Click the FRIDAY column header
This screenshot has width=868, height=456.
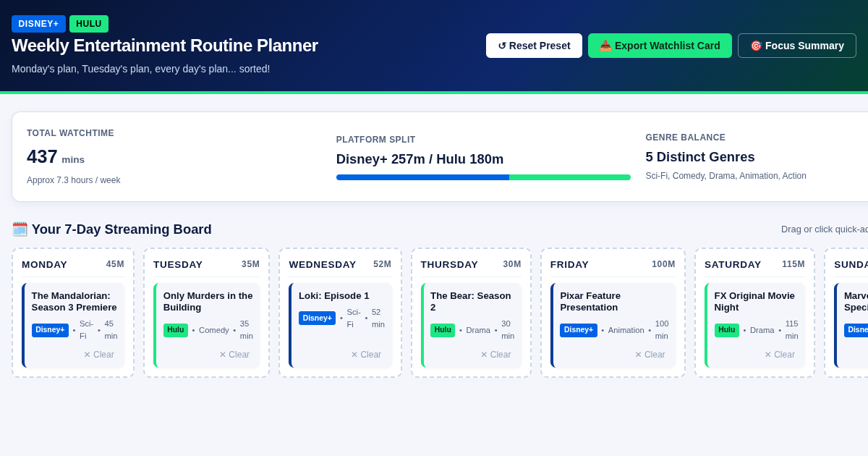[x=569, y=265]
